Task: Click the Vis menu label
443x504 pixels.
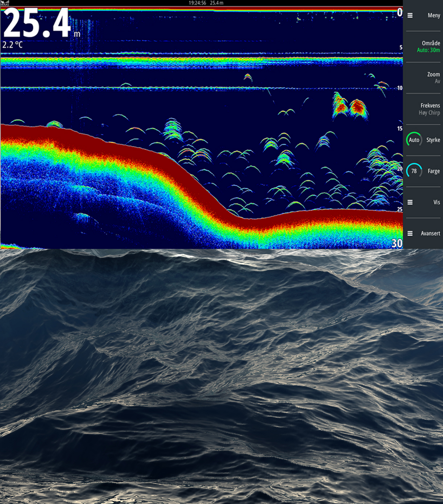Action: pyautogui.click(x=436, y=202)
